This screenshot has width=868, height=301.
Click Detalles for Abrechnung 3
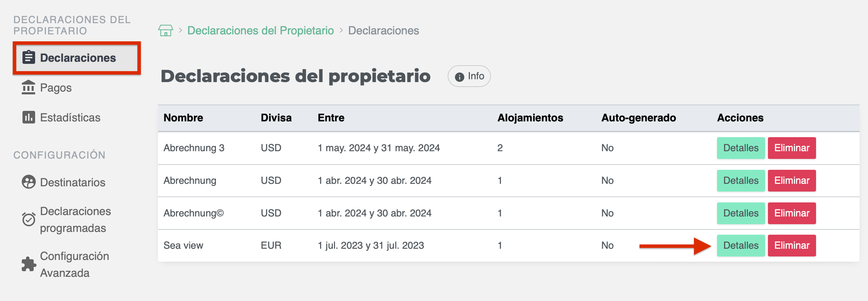tap(741, 148)
